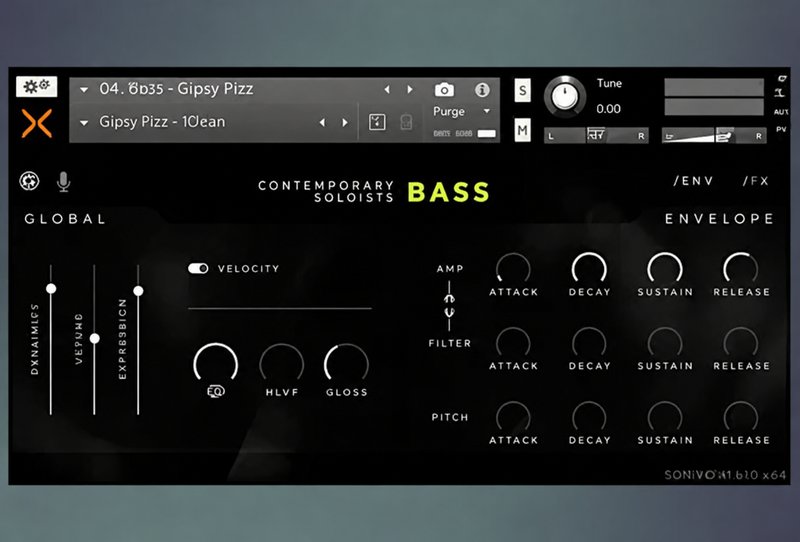Open the microphone mixer icon

point(63,182)
